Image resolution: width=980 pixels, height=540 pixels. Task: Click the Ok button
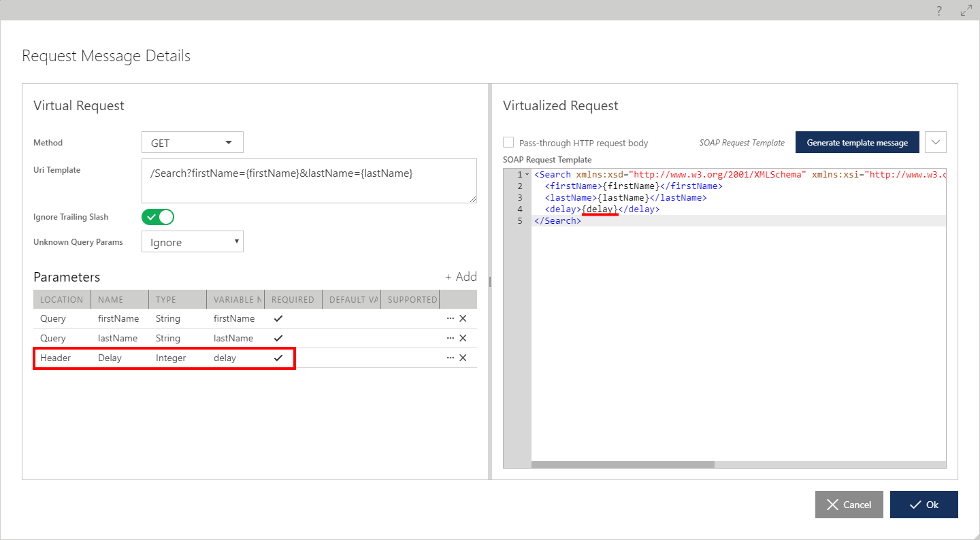click(x=924, y=505)
